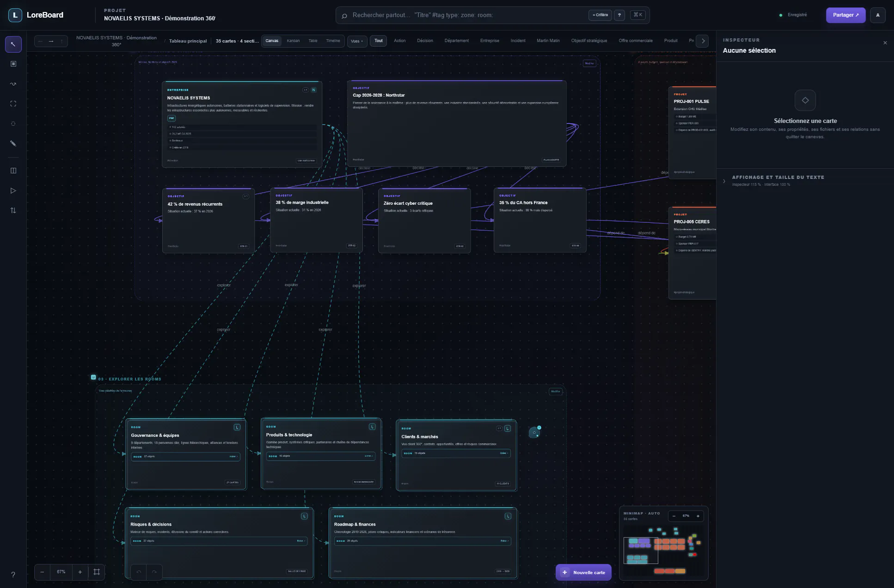Enter the Produits & technologie room row
Screen dimensions: 894x588
(x=321, y=456)
